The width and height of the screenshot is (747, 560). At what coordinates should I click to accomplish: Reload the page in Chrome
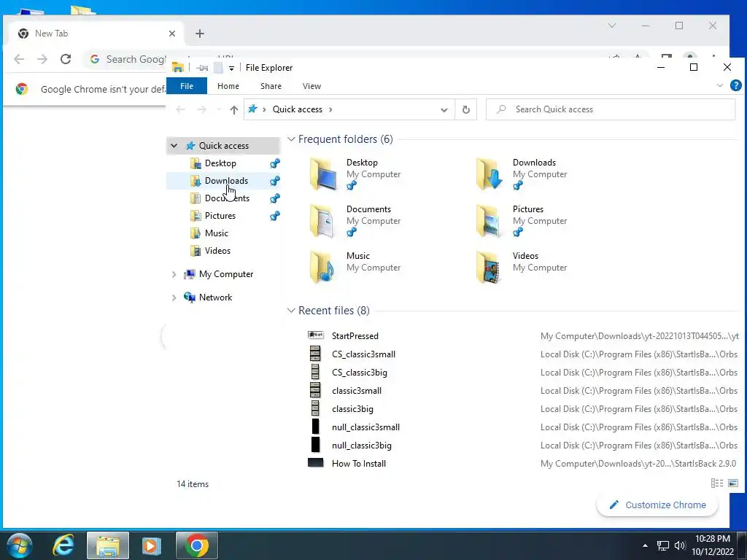[66, 59]
